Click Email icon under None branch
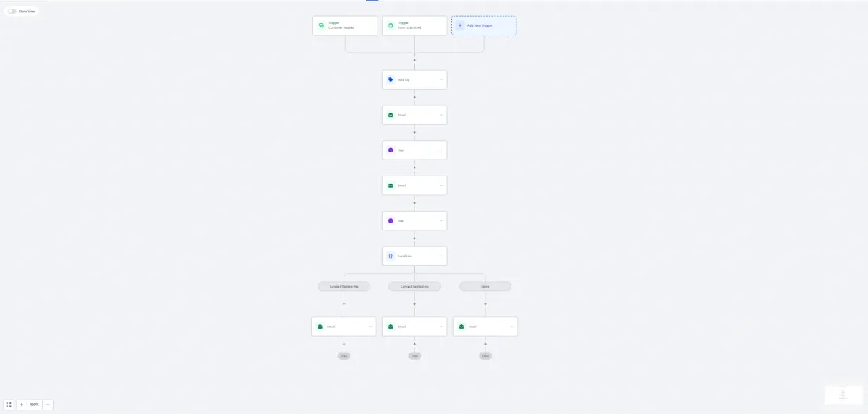Viewport: 868px width, 414px height. click(x=461, y=327)
